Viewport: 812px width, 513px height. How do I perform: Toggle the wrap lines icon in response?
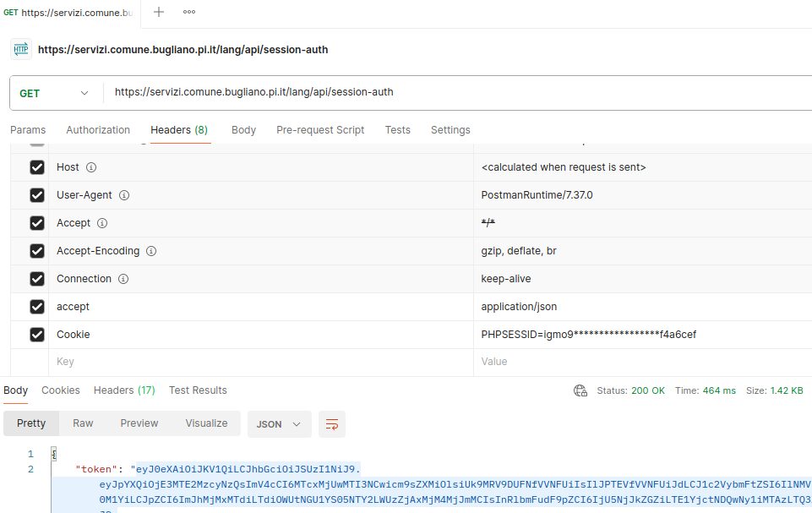pos(332,423)
